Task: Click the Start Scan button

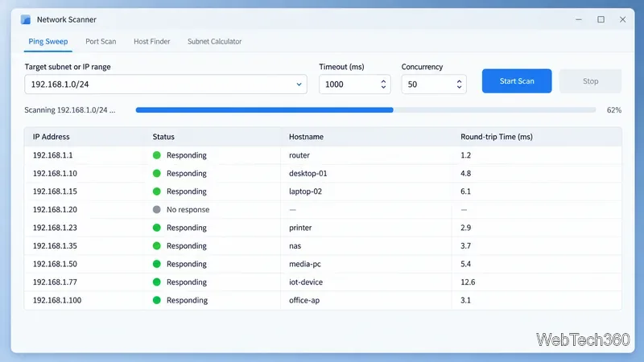Action: point(517,81)
